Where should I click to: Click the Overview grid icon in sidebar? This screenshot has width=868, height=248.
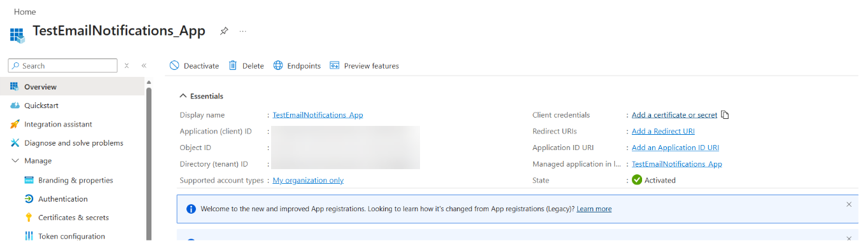pyautogui.click(x=15, y=86)
